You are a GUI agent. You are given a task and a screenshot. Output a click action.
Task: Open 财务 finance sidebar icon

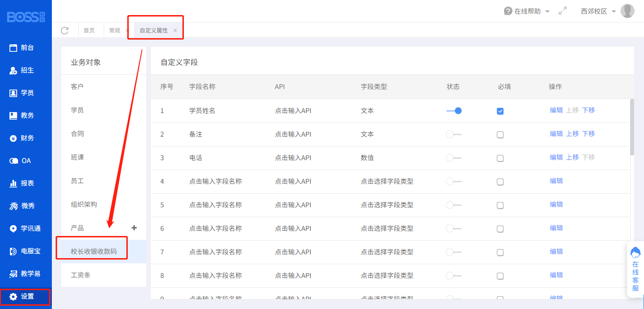click(13, 138)
